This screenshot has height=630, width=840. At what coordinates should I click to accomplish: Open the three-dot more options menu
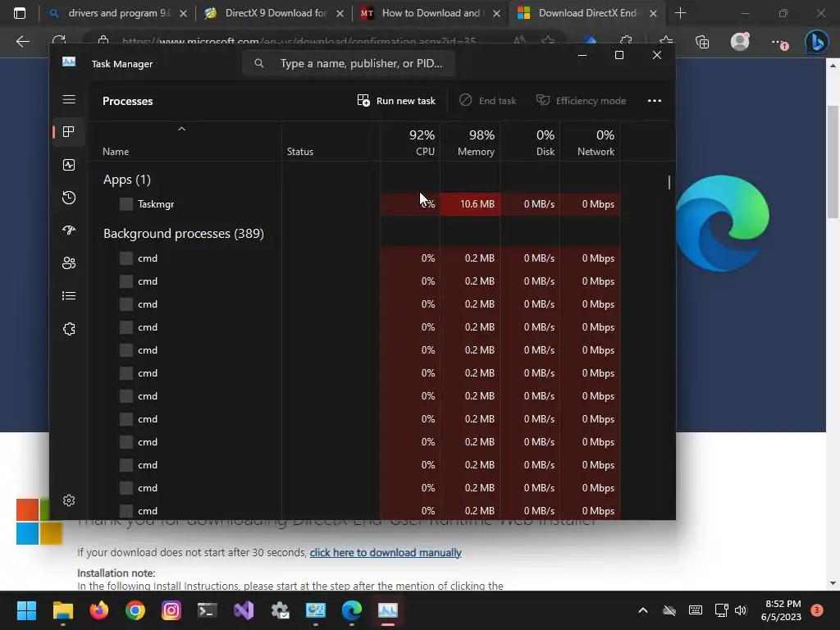[654, 101]
